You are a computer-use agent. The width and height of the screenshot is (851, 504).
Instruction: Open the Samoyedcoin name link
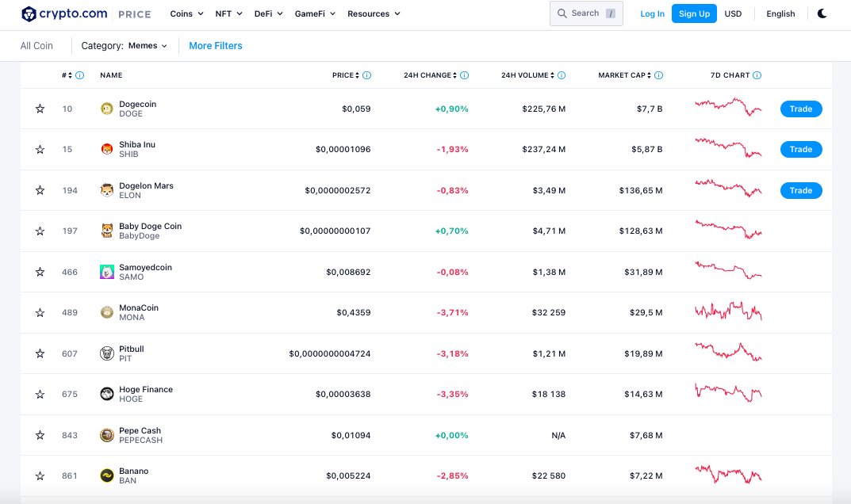coord(145,267)
